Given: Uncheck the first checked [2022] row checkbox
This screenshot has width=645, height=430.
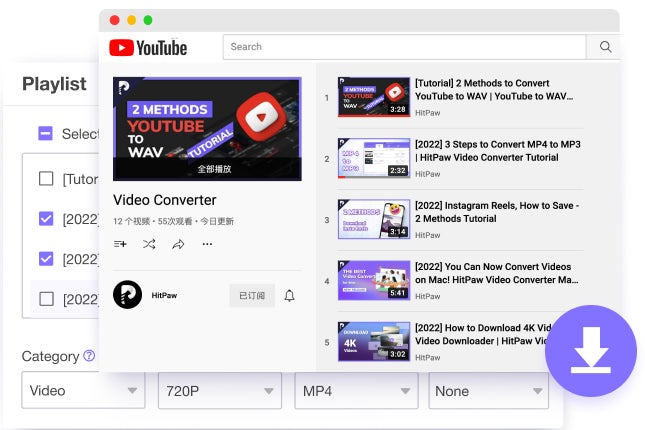Looking at the screenshot, I should pos(46,219).
